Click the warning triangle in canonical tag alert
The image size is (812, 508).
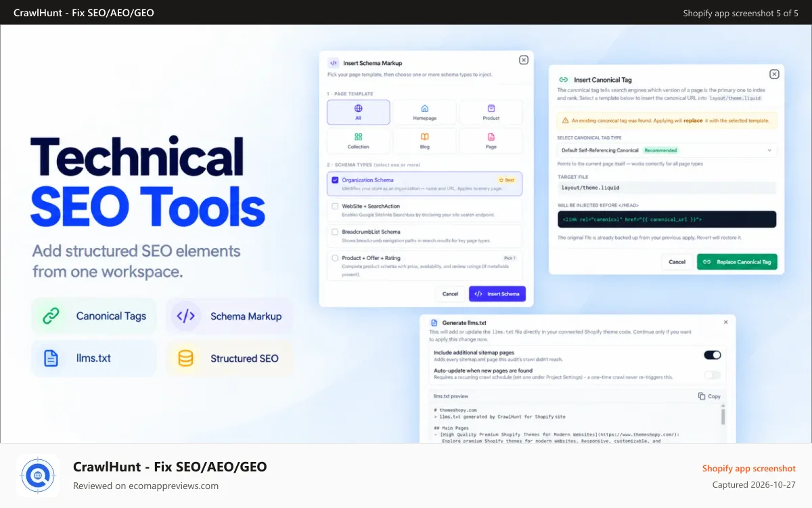[566, 121]
